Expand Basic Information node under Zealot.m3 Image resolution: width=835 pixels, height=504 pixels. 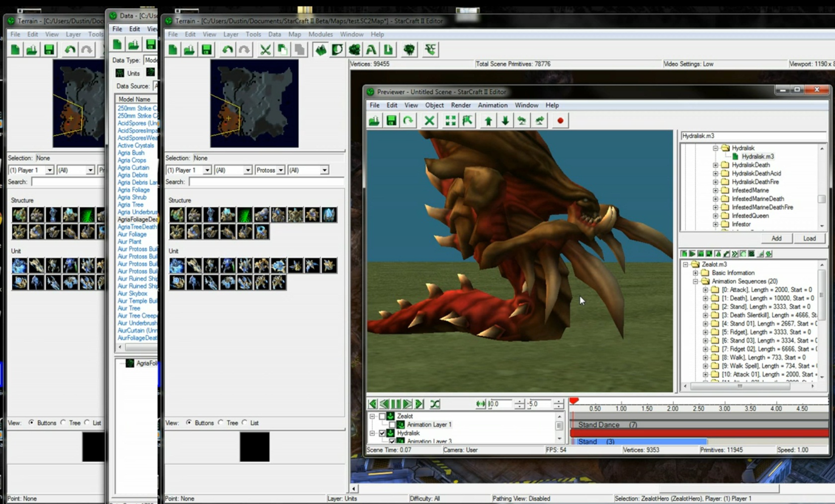coord(695,273)
